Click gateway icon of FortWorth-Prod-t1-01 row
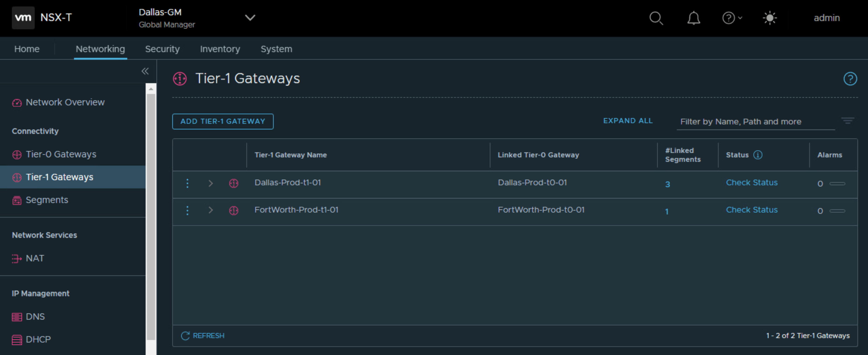The width and height of the screenshot is (868, 355). point(234,211)
